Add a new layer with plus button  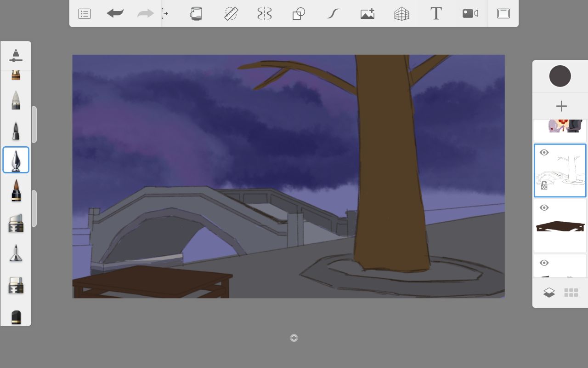561,106
